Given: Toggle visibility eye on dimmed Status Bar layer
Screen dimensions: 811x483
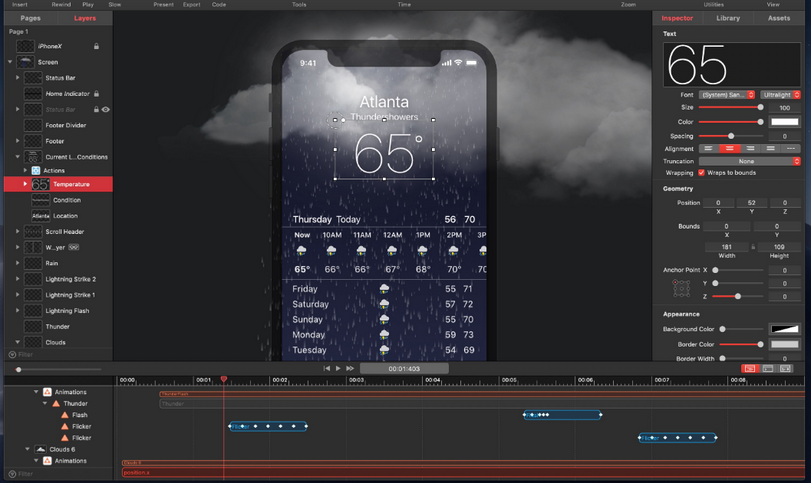Looking at the screenshot, I should coord(106,110).
